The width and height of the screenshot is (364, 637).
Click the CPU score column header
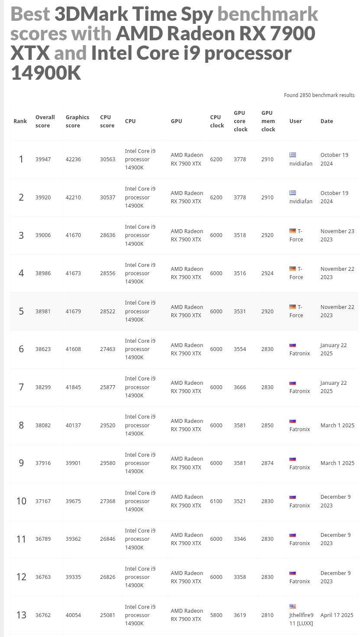[107, 121]
